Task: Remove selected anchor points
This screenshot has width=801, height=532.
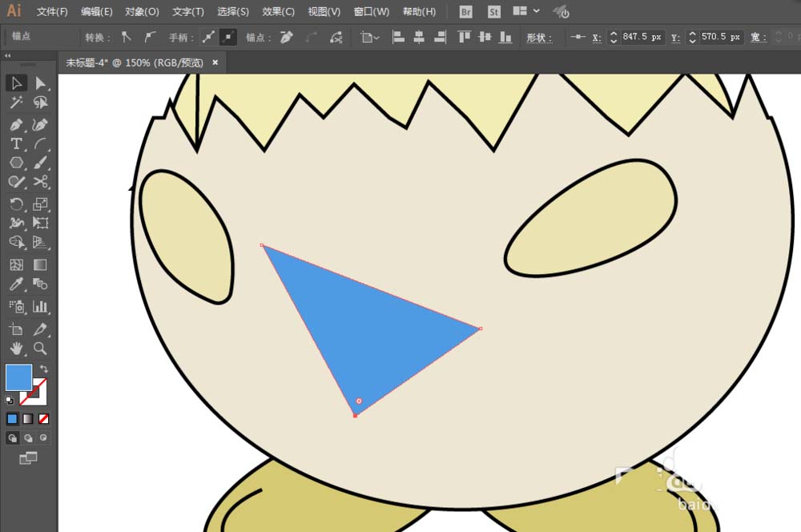Action: tap(287, 37)
